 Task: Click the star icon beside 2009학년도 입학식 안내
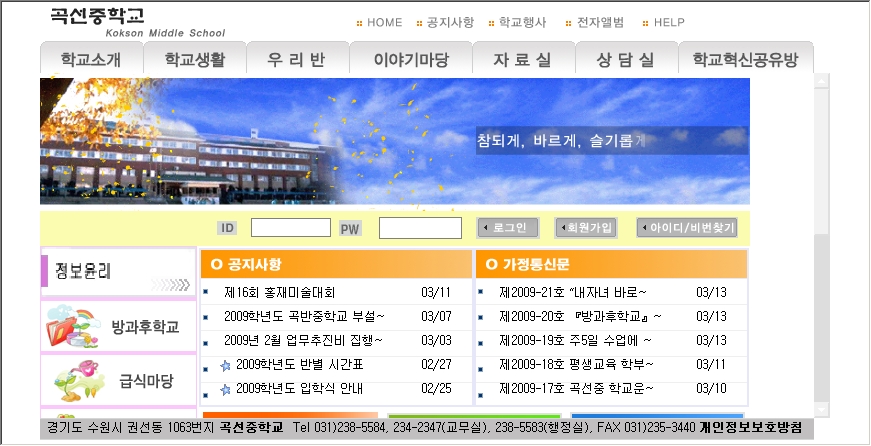coord(225,389)
